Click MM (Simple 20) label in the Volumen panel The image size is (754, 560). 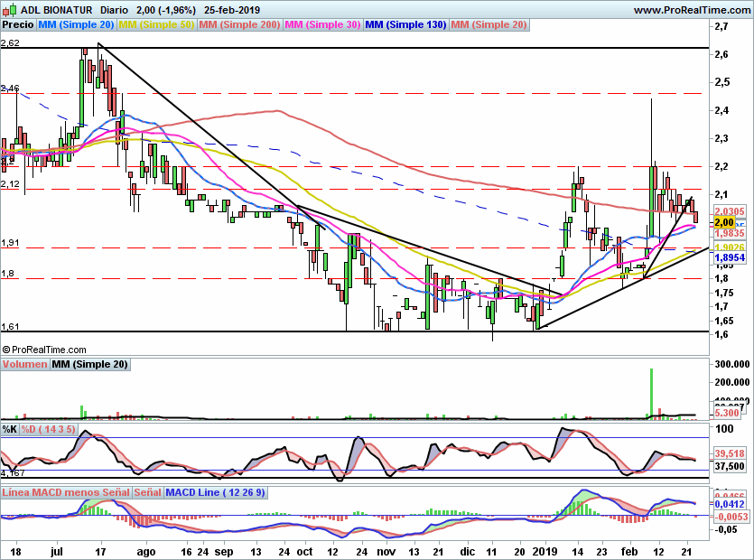[90, 364]
